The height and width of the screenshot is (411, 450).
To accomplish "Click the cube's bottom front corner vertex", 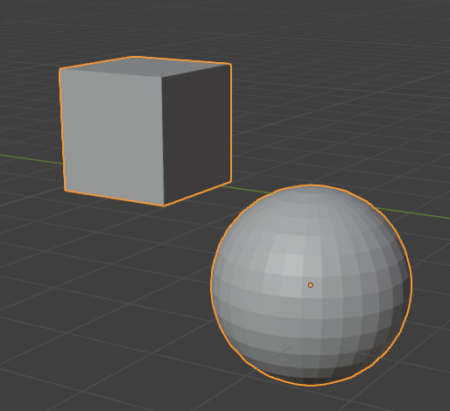I will click(164, 205).
